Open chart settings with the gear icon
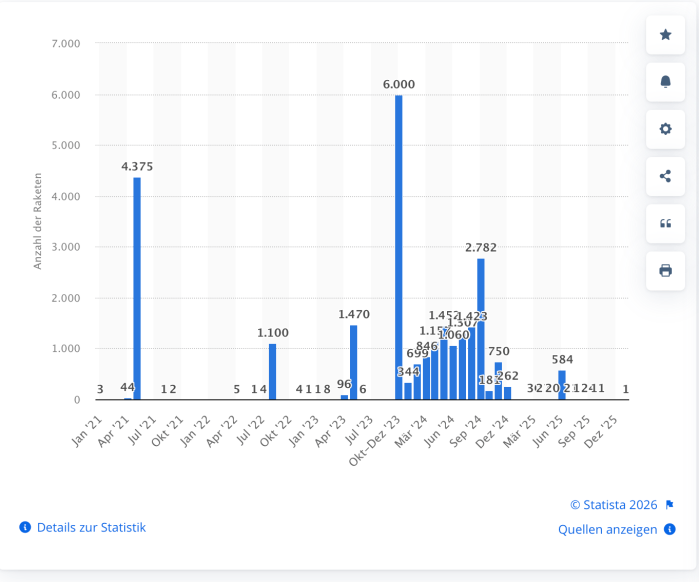Image resolution: width=699 pixels, height=582 pixels. coord(665,129)
